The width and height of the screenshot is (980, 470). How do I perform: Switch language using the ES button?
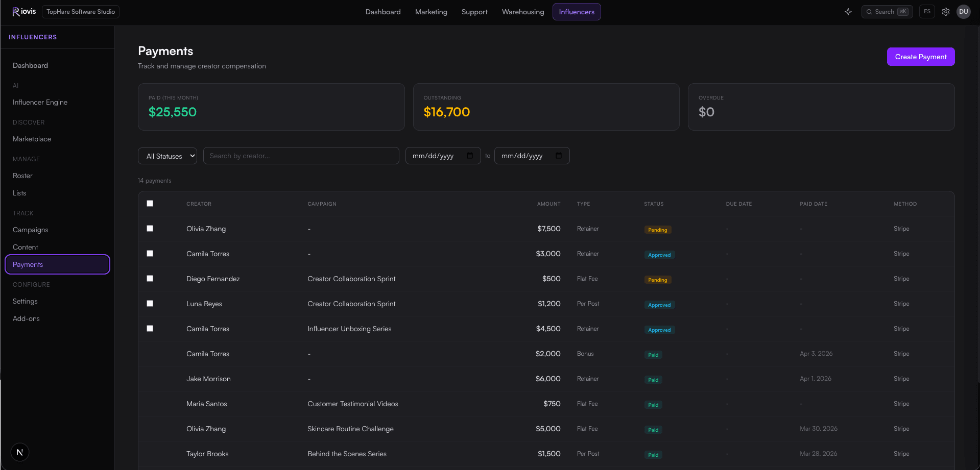[927, 12]
